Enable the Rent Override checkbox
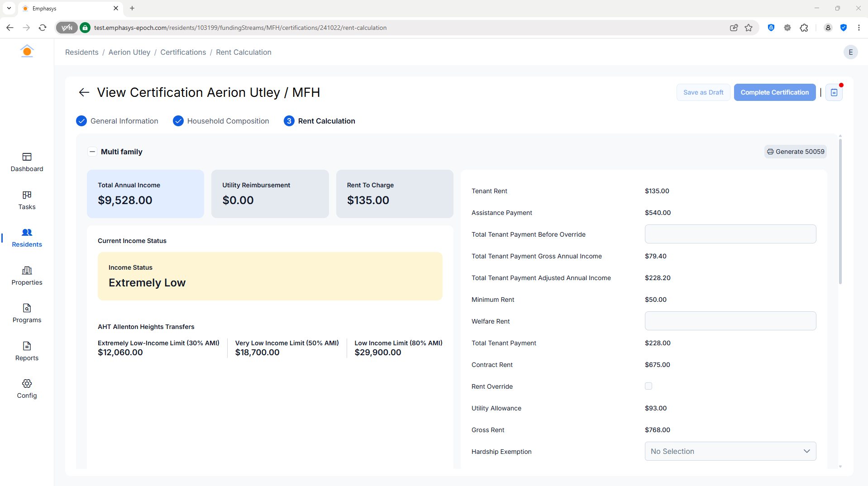This screenshot has height=486, width=868. [649, 386]
